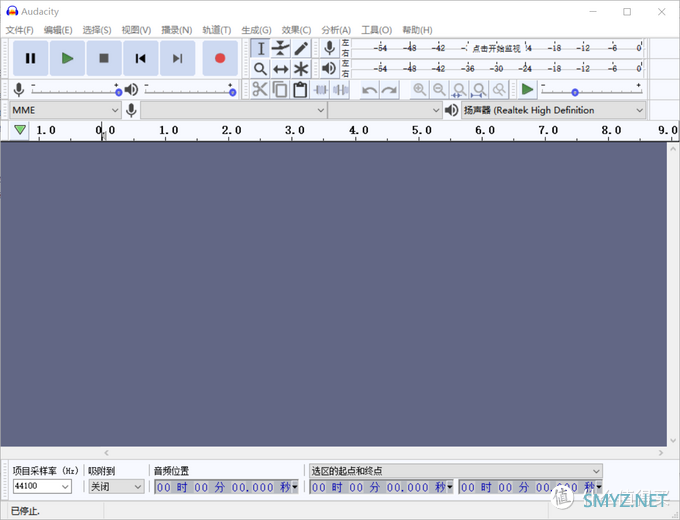Click the horizontal scrollbar right arrow

(x=661, y=453)
